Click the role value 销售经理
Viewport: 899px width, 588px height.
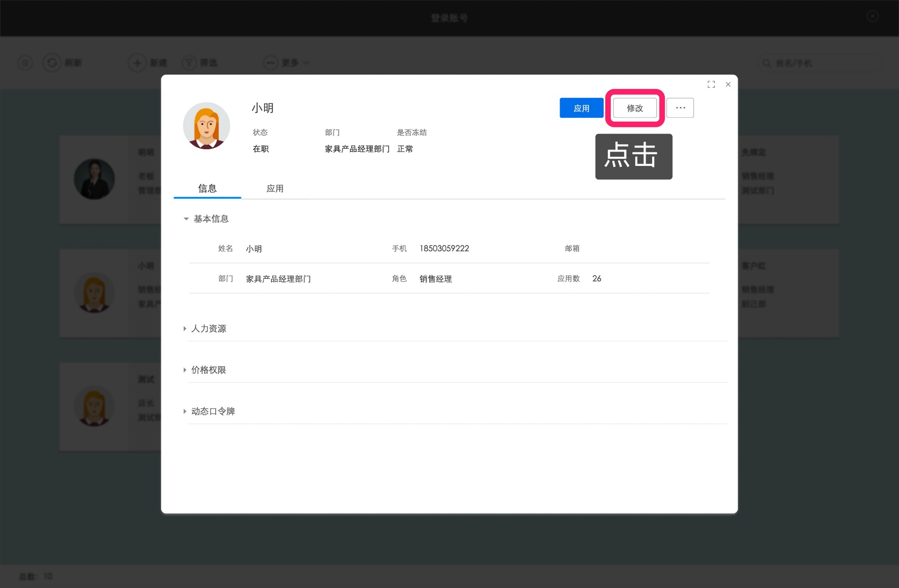pyautogui.click(x=436, y=279)
